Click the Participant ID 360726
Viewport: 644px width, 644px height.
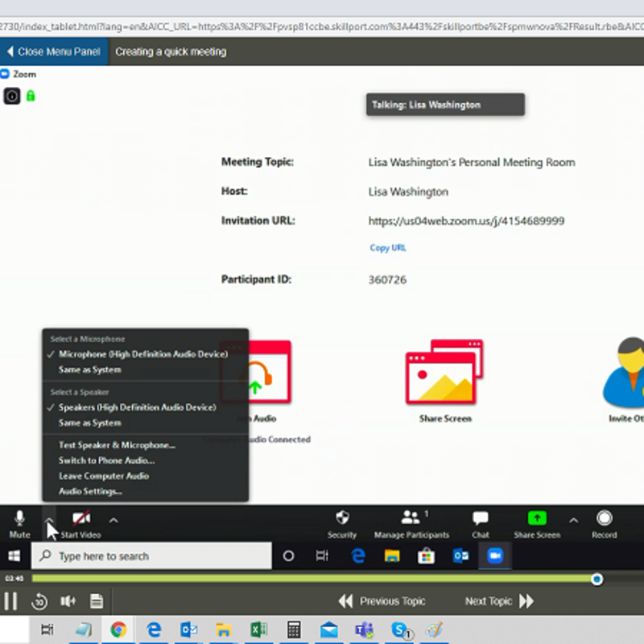[x=387, y=279]
